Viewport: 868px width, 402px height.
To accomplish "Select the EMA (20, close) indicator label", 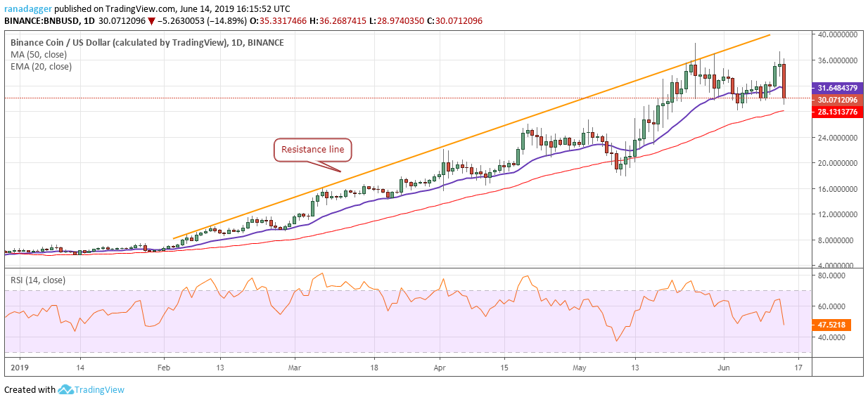I will point(41,67).
